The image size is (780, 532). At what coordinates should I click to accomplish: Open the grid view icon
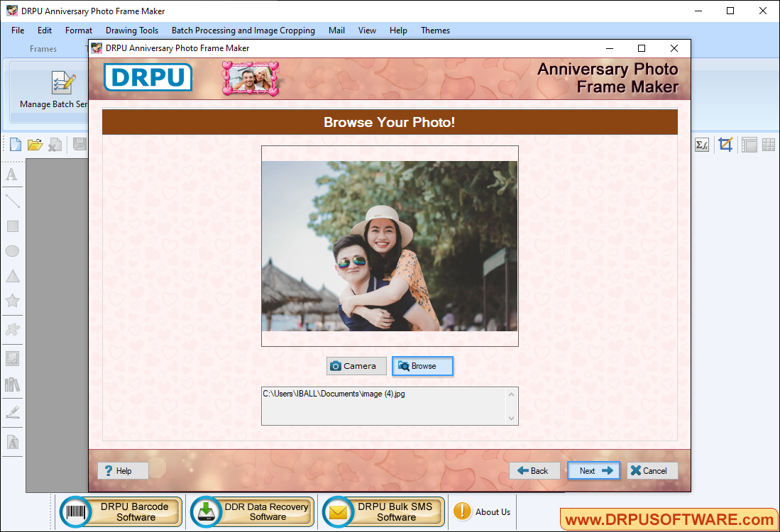pyautogui.click(x=768, y=145)
